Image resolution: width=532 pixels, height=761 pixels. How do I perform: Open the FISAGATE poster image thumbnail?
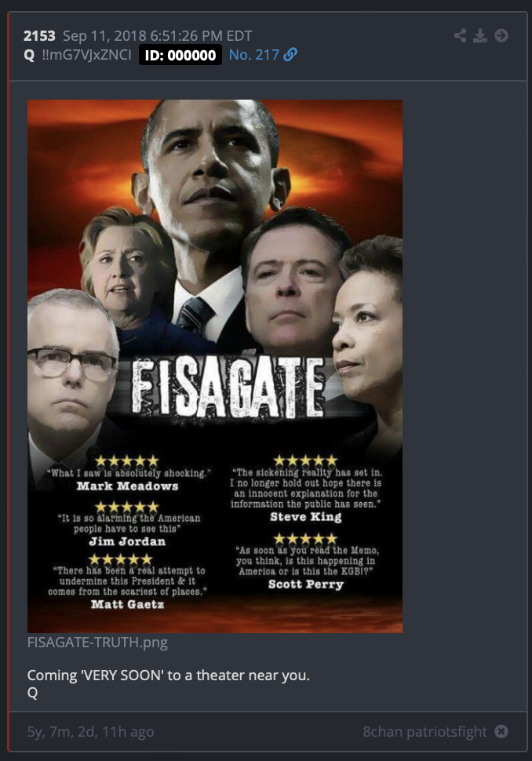click(214, 366)
